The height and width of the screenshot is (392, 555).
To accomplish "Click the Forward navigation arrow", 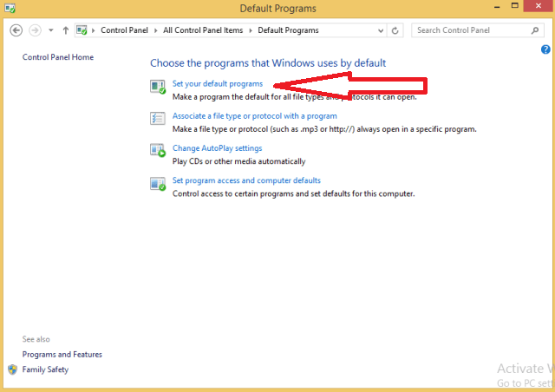I will tap(35, 30).
